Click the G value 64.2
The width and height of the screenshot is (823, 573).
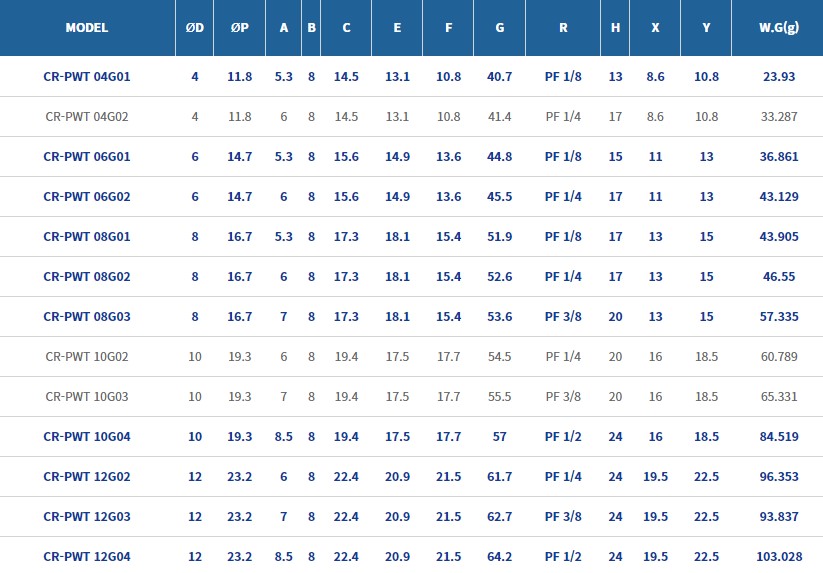(x=499, y=557)
